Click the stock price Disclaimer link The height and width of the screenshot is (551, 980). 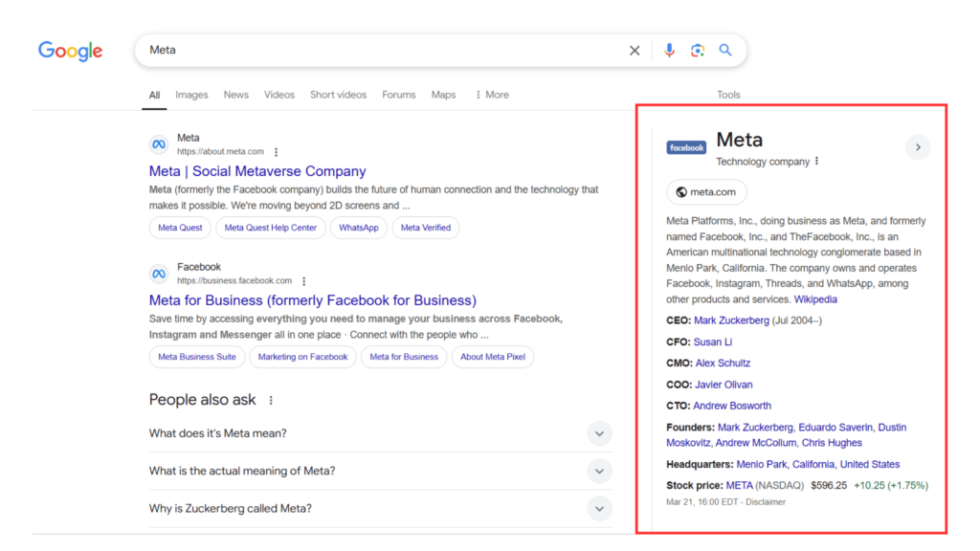tap(766, 502)
